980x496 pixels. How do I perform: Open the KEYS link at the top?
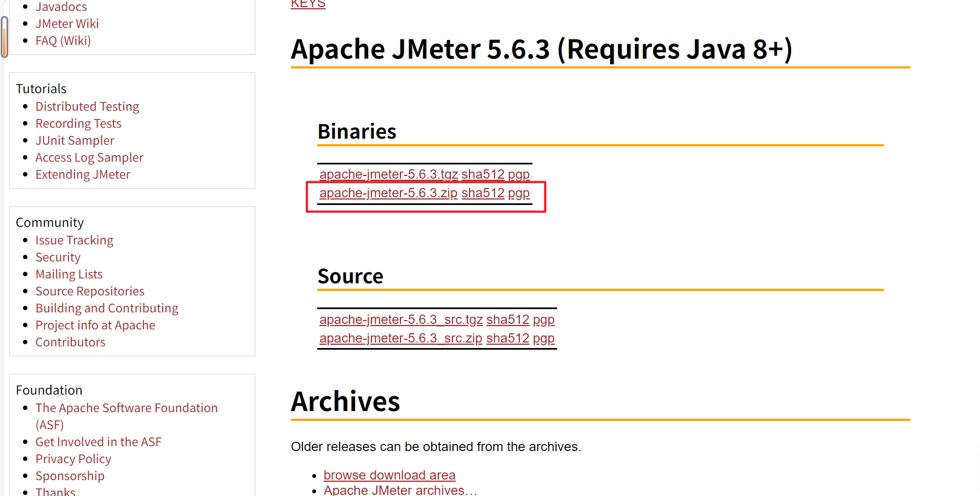[x=307, y=4]
